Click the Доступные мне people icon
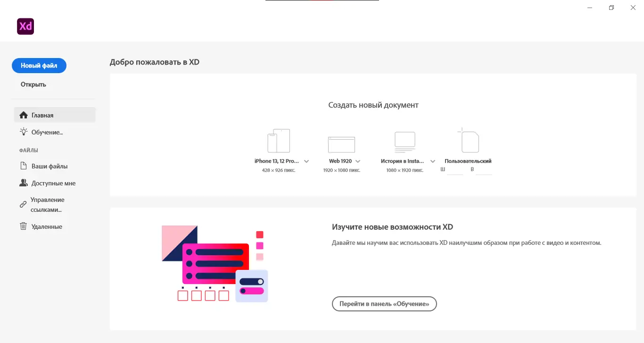644x343 pixels. click(23, 183)
